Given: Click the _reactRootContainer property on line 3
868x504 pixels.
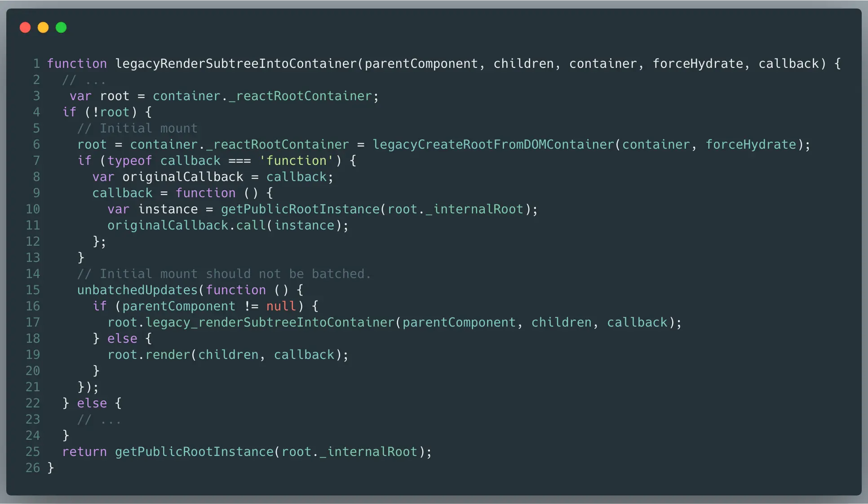Looking at the screenshot, I should (x=300, y=96).
